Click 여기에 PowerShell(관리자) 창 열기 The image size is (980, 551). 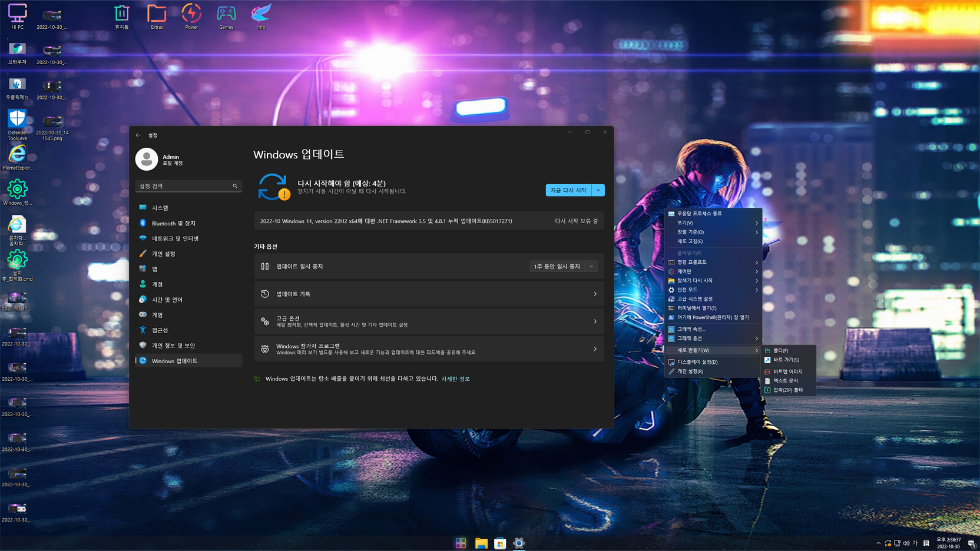(x=713, y=317)
